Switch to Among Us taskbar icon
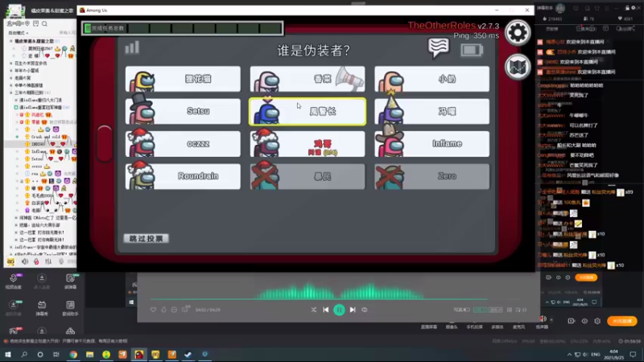This screenshot has width=644, height=362. (x=138, y=354)
